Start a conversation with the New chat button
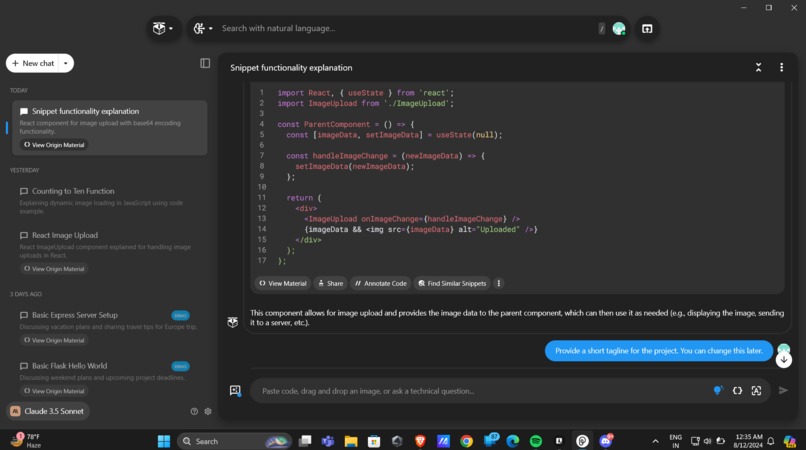This screenshot has height=450, width=806. pyautogui.click(x=33, y=63)
